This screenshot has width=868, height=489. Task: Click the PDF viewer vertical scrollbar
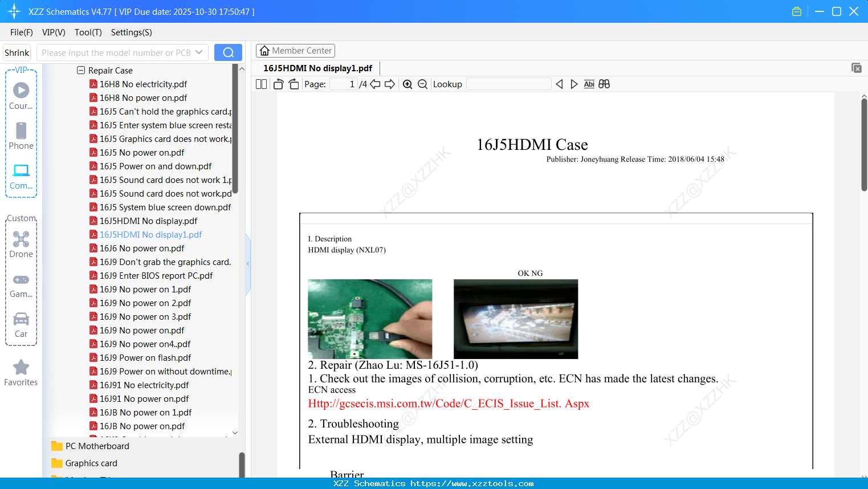[x=864, y=145]
